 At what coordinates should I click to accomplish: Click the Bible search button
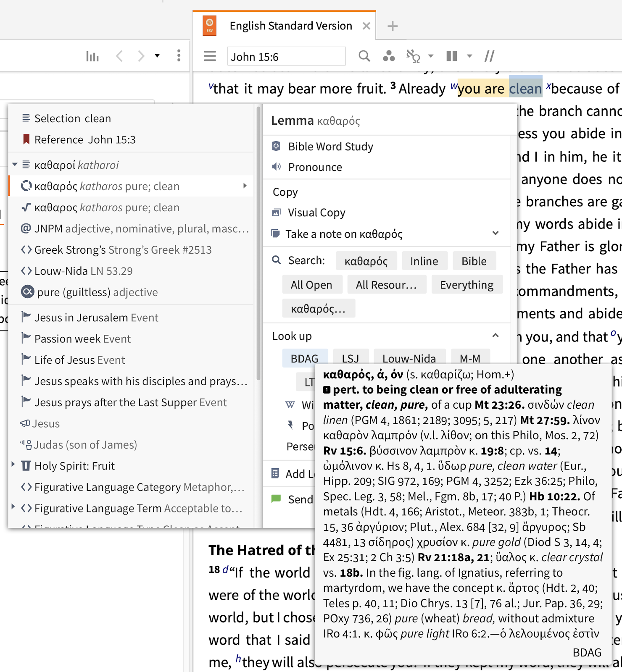point(474,261)
